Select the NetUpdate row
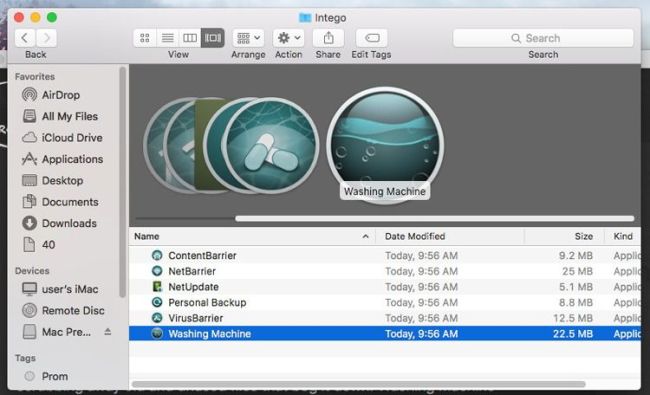Viewport: 650px width, 395px height. (x=385, y=287)
